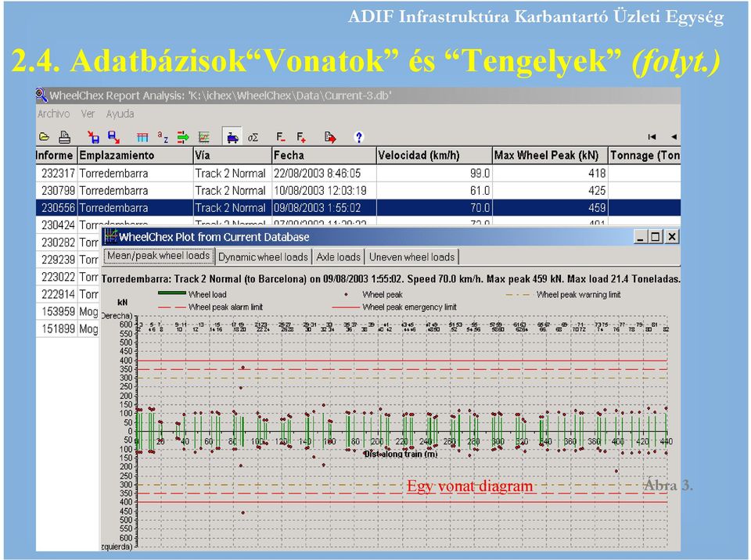751x560 pixels.
Task: Select report row 223022
Action: tap(67, 277)
